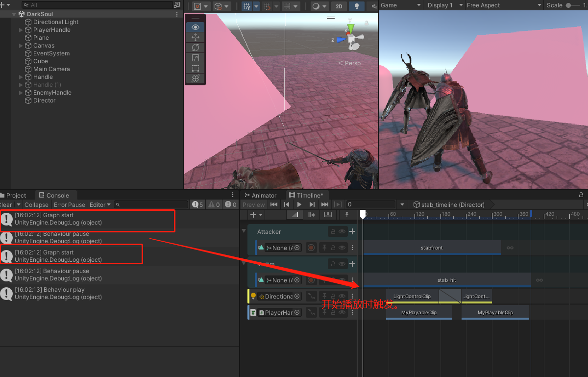Click the tool handle pivot mode icon
This screenshot has height=377, width=588.
tap(197, 6)
